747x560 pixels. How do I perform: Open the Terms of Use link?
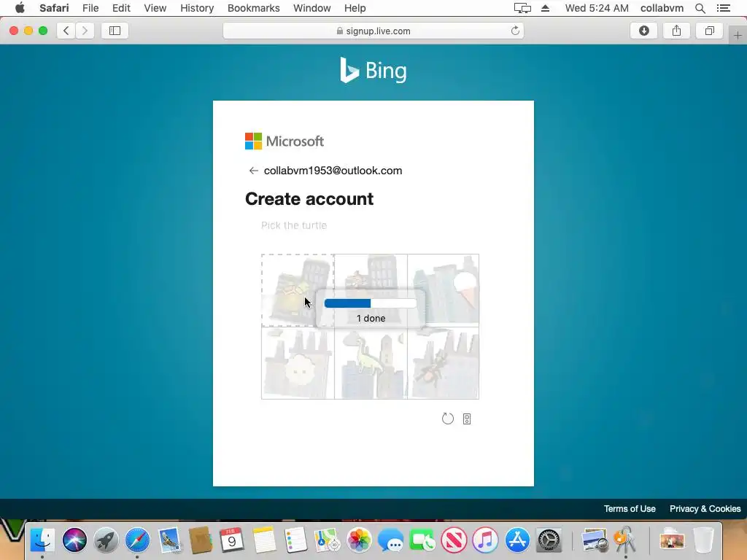click(x=630, y=508)
